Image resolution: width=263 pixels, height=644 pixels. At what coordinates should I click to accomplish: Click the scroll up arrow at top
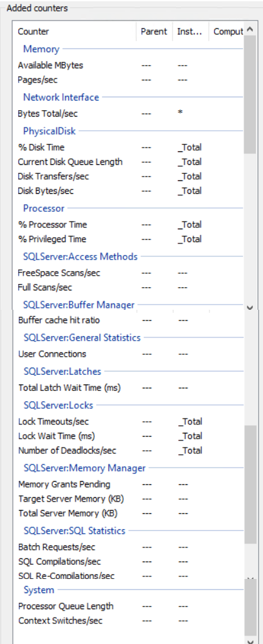250,30
